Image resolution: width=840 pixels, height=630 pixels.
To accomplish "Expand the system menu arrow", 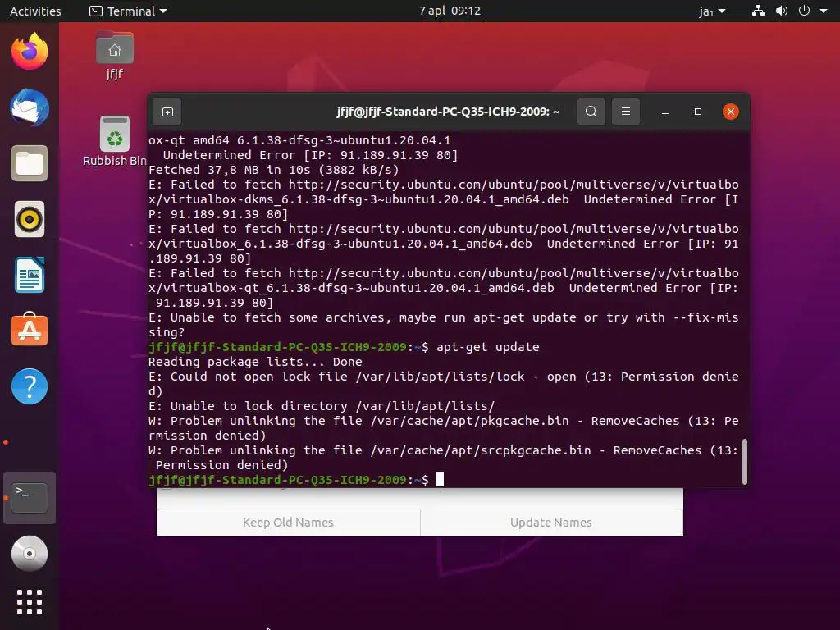I will (x=824, y=11).
